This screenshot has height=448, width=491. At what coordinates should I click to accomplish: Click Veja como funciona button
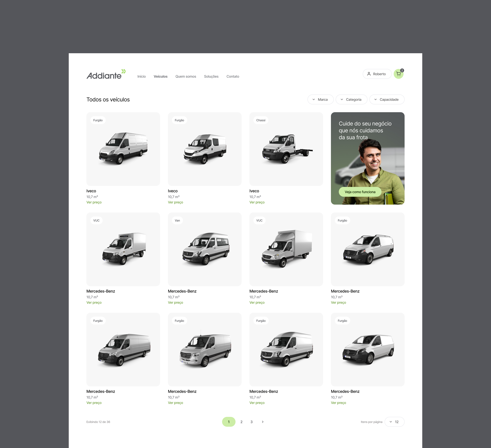pyautogui.click(x=360, y=192)
